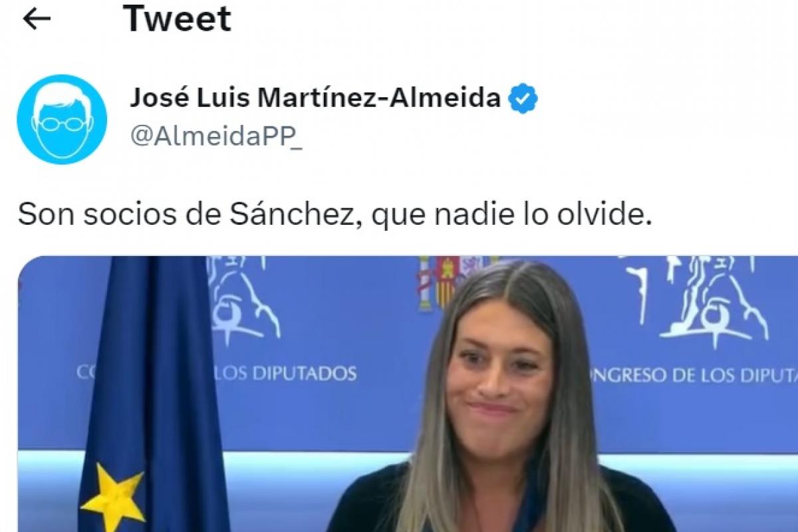Image resolution: width=798 pixels, height=532 pixels.
Task: Click the @AlmeidaPP_ handle
Action: [x=216, y=138]
